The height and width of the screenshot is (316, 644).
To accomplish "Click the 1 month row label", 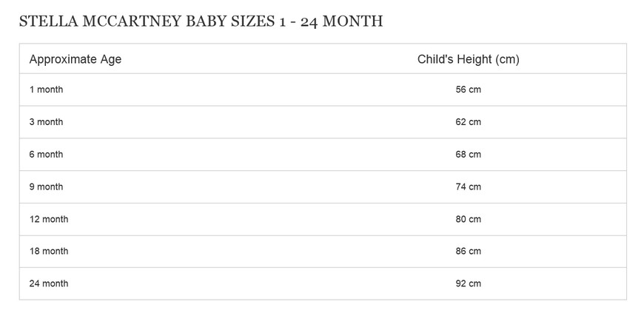I will [x=46, y=90].
